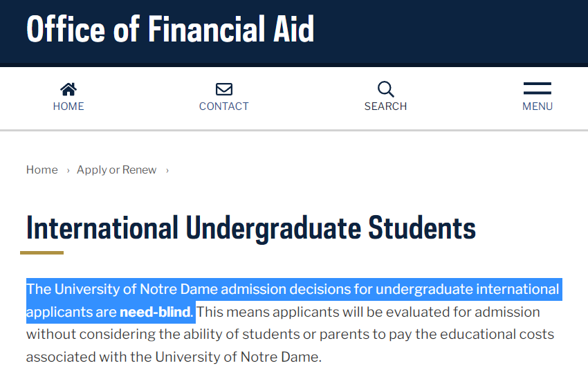Go to Home breadcrumb link
588x379 pixels.
point(42,170)
